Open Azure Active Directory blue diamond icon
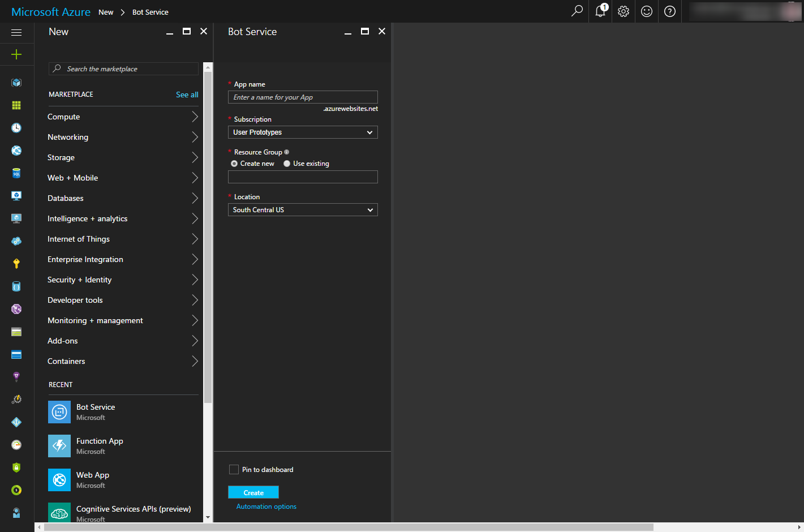The width and height of the screenshot is (804, 532). click(16, 422)
